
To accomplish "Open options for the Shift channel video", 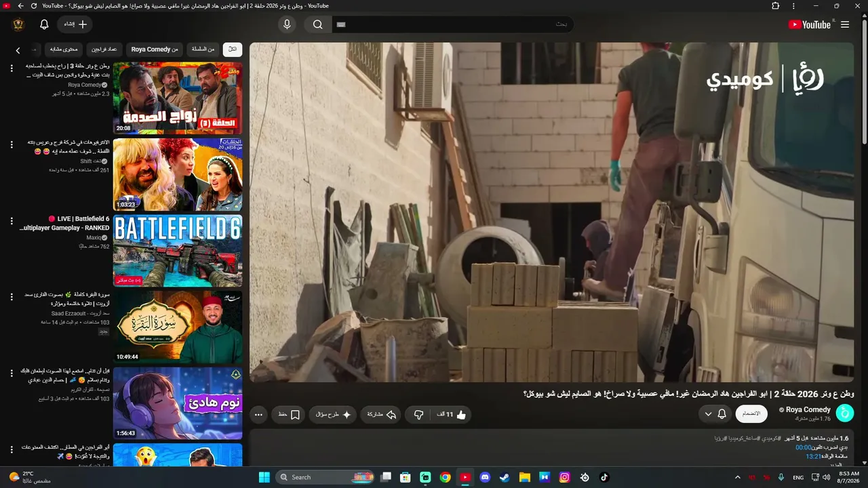I will tap(12, 144).
